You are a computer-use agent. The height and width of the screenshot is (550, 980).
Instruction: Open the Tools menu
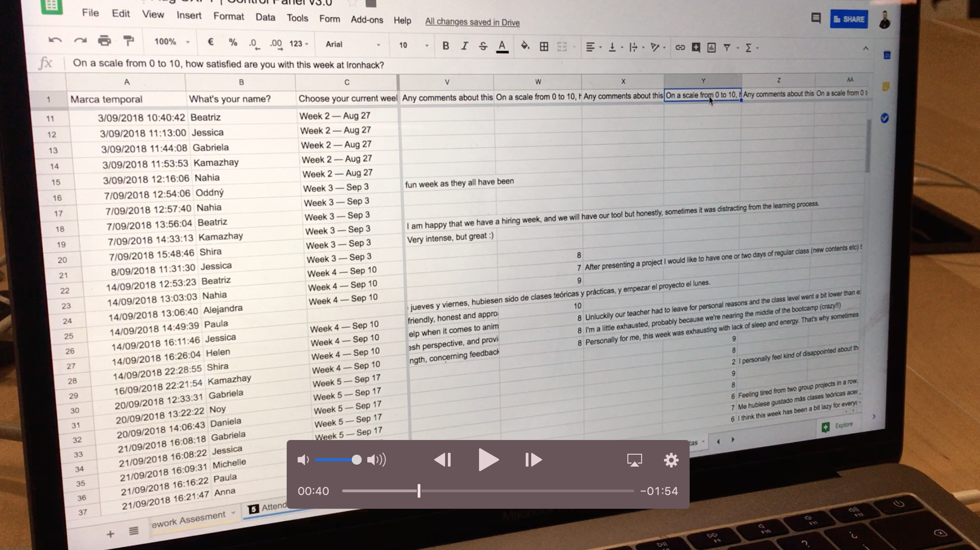click(297, 18)
